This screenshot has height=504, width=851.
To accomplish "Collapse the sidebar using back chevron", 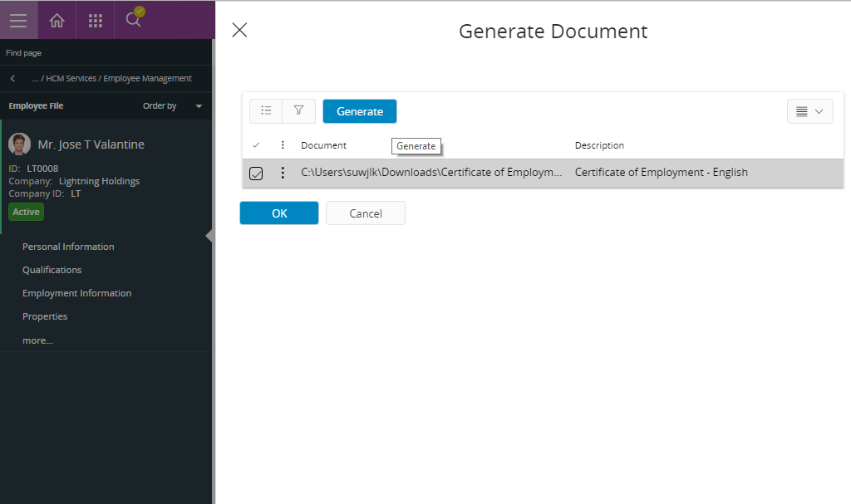I will (13, 78).
